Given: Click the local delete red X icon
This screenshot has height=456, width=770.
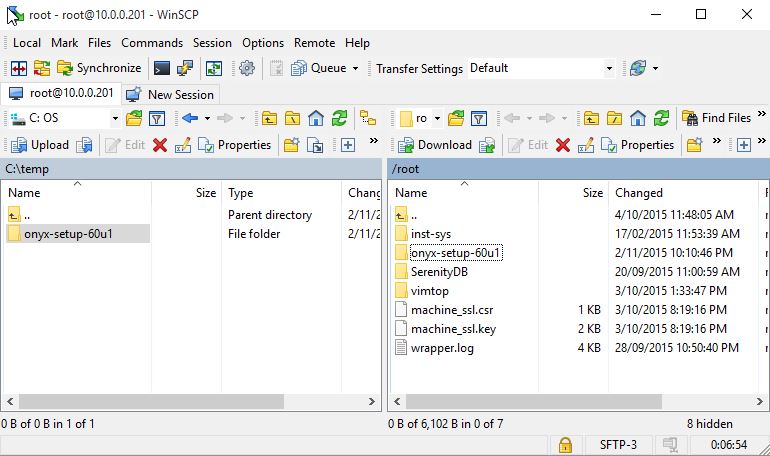Looking at the screenshot, I should [160, 145].
